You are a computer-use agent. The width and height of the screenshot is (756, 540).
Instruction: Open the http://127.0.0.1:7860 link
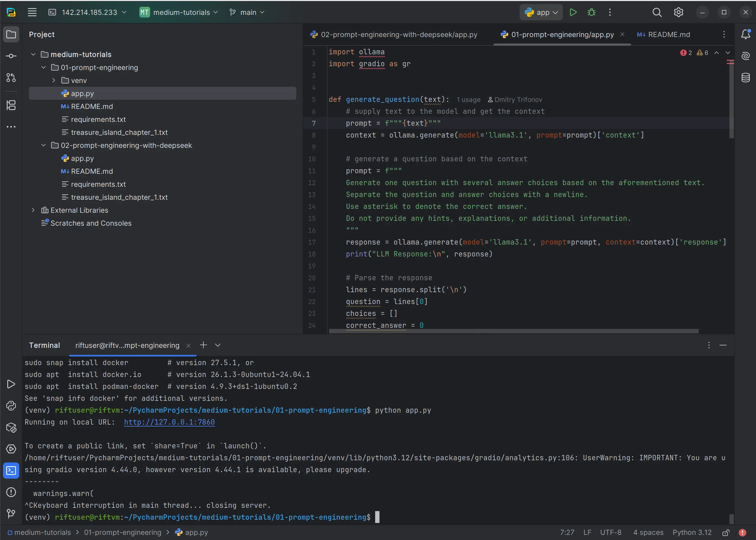coord(169,422)
